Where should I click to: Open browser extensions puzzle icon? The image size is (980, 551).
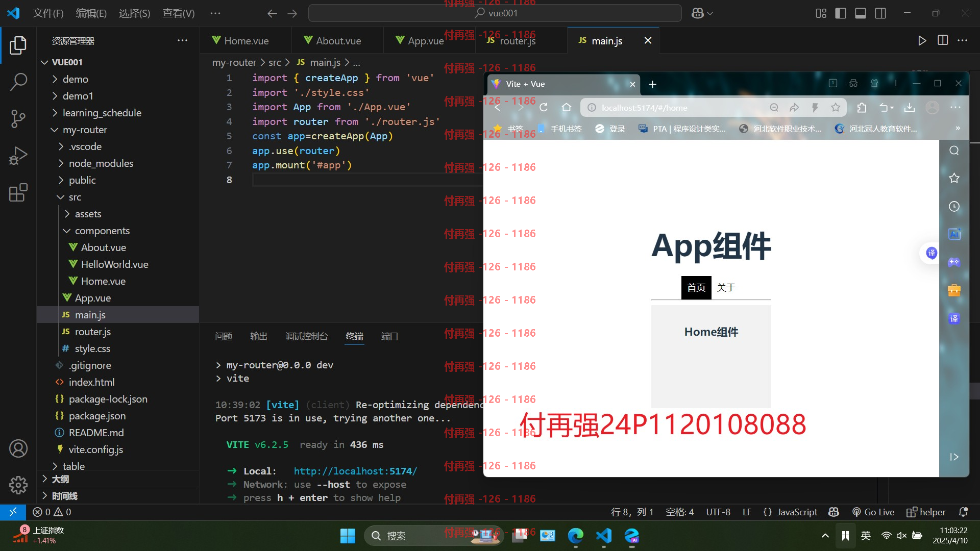pyautogui.click(x=862, y=108)
